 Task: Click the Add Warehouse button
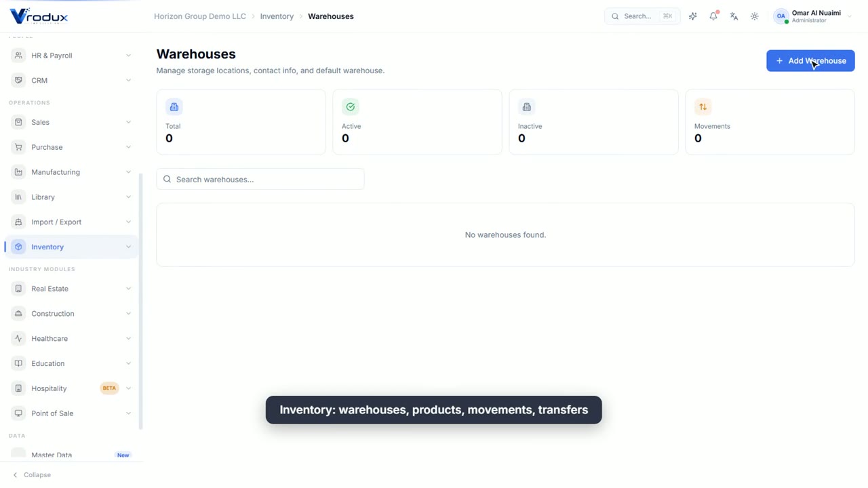810,61
